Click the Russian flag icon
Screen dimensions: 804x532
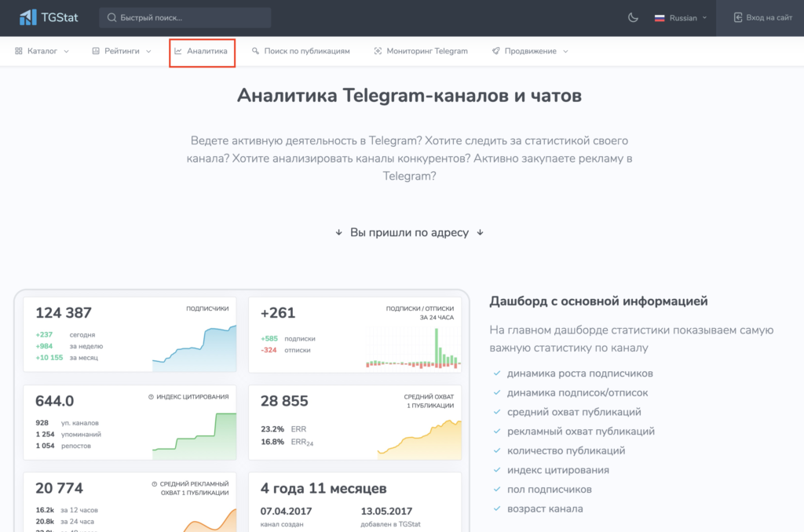pos(660,18)
